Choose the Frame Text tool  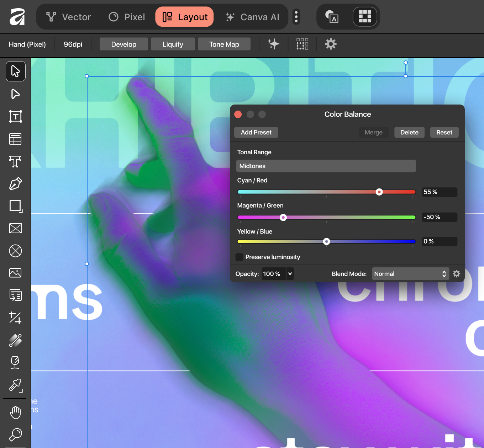(x=16, y=117)
